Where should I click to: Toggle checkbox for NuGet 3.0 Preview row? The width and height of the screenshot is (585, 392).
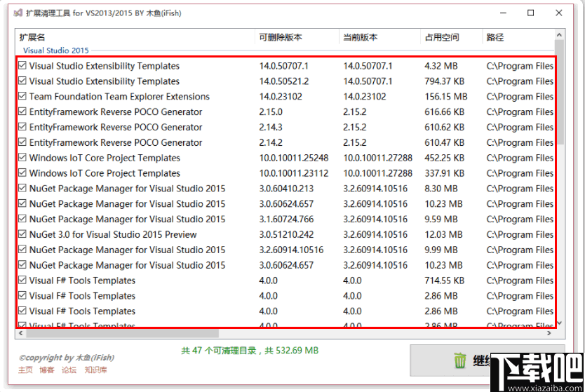22,234
